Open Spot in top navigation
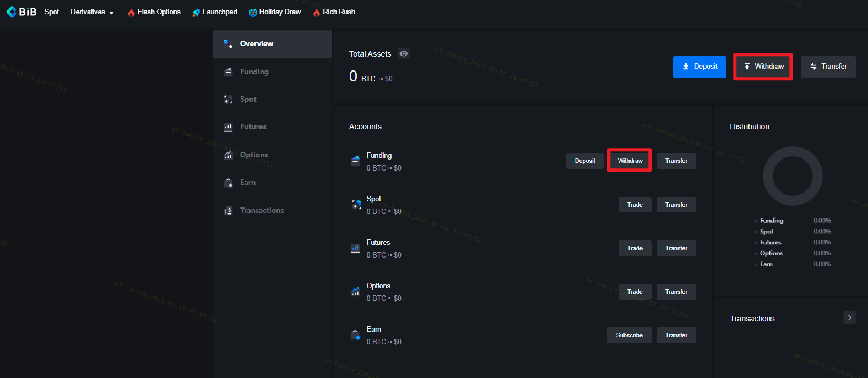The image size is (868, 378). pos(52,12)
